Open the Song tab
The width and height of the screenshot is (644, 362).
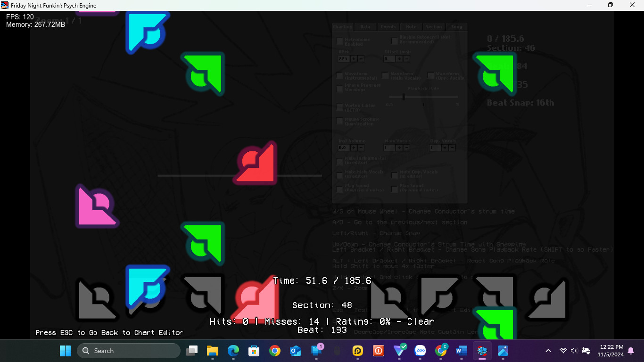456,27
